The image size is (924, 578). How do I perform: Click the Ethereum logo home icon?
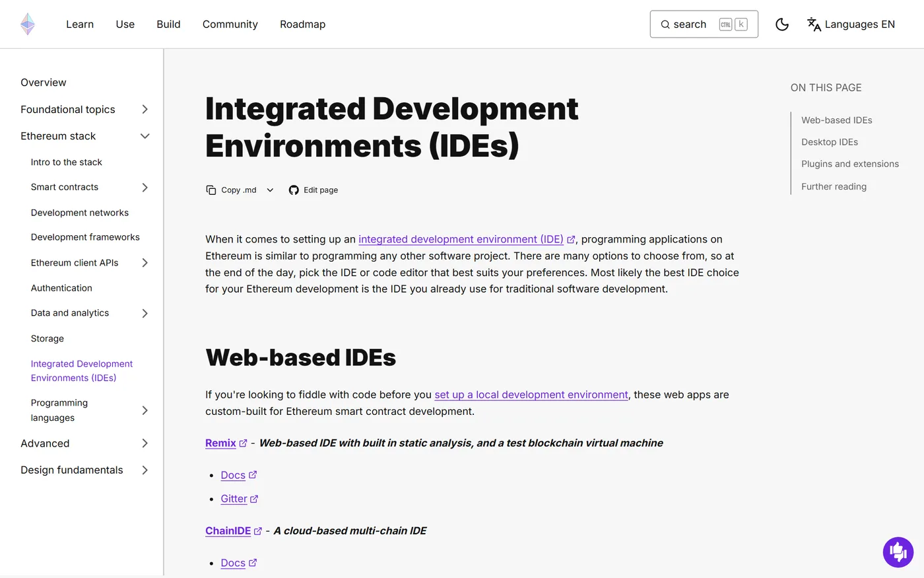pyautogui.click(x=28, y=24)
